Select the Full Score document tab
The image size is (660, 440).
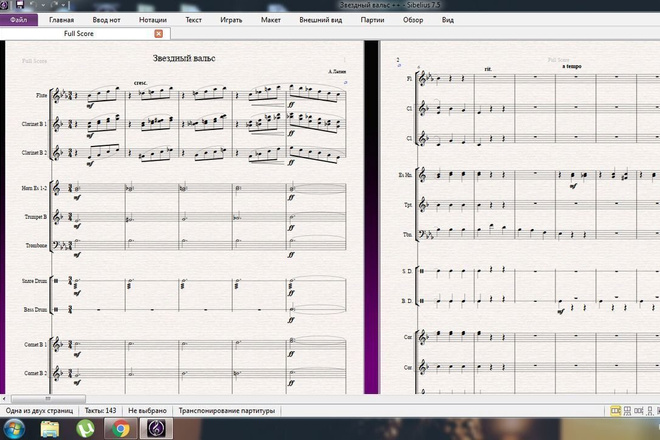tap(79, 34)
